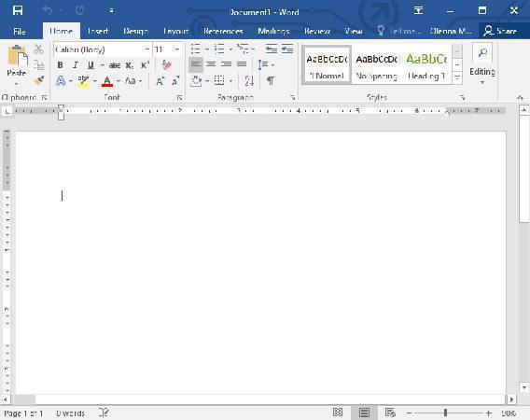The width and height of the screenshot is (530, 420).
Task: Toggle Italic formatting
Action: [x=76, y=65]
